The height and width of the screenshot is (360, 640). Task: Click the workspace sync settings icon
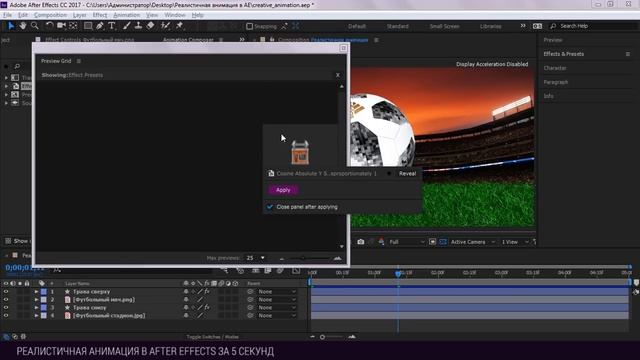coord(537,26)
